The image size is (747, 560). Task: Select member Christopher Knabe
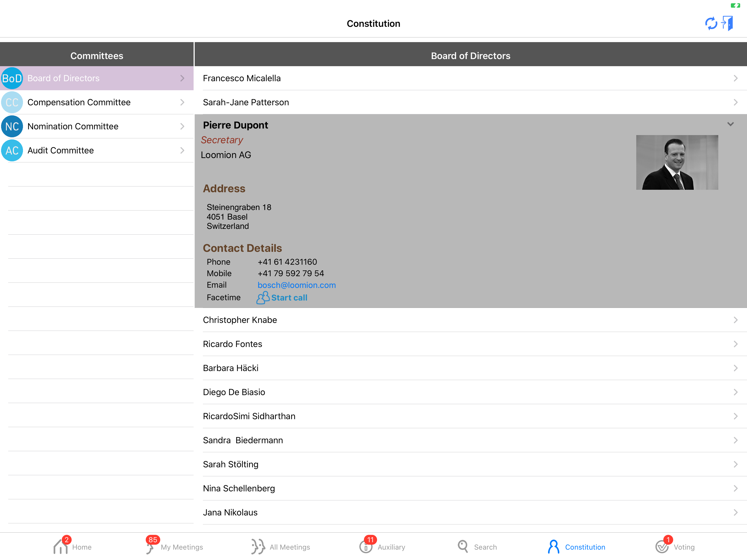[471, 320]
